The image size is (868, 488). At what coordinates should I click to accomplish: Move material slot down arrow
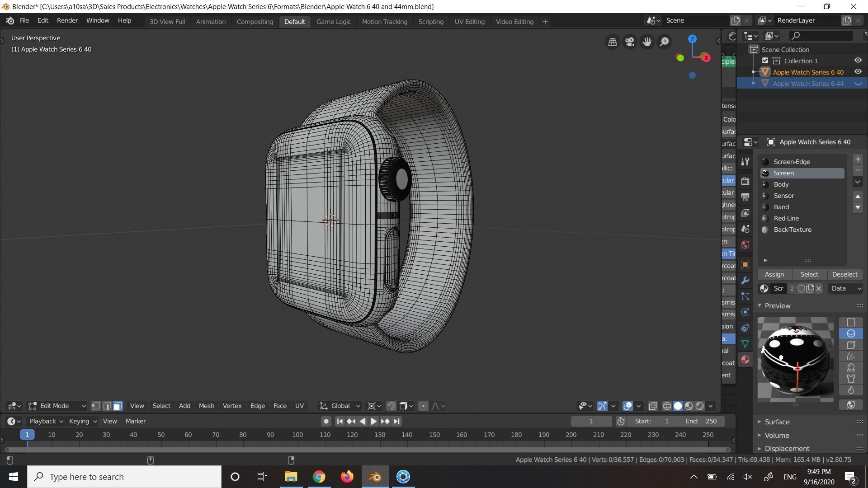click(x=858, y=207)
